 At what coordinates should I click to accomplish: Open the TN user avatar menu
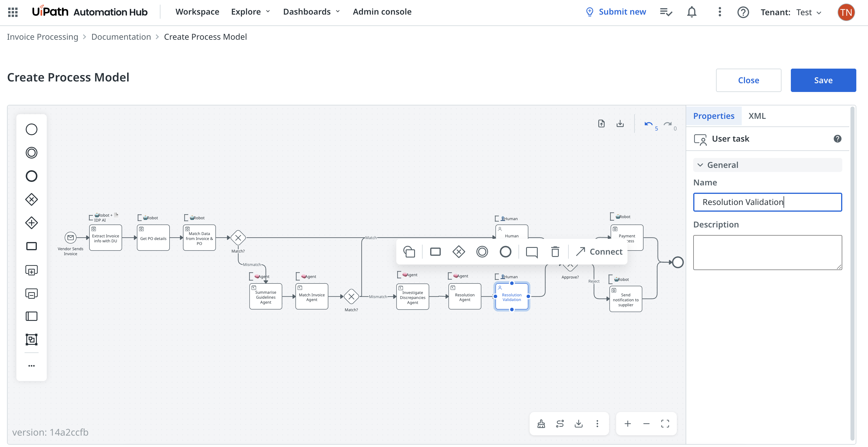click(846, 12)
